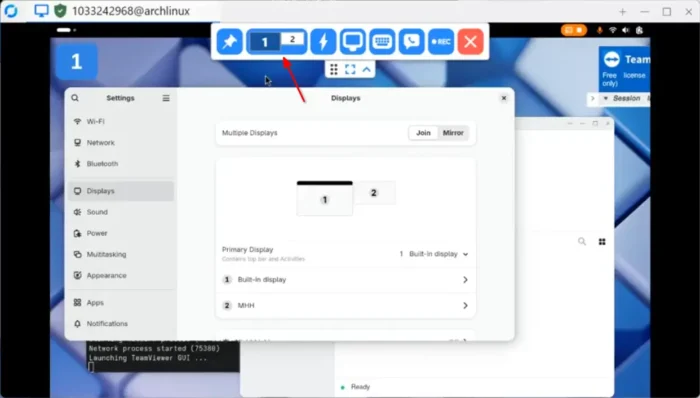
Task: Select Mirror for multiple displays
Action: pos(453,133)
